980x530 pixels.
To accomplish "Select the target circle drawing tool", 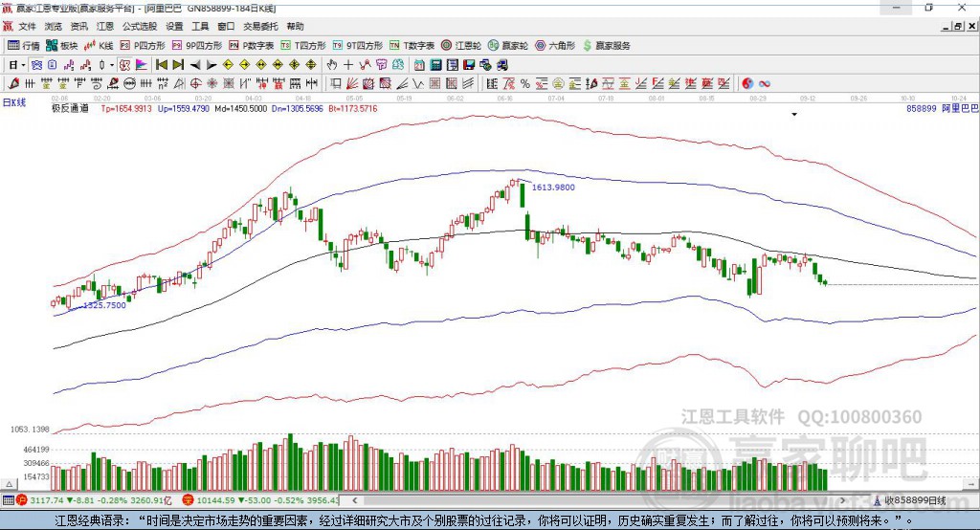I will pos(195,83).
